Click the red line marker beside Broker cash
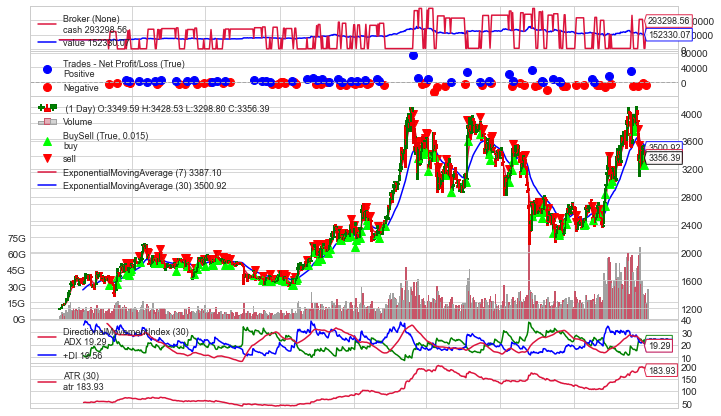 click(x=47, y=24)
